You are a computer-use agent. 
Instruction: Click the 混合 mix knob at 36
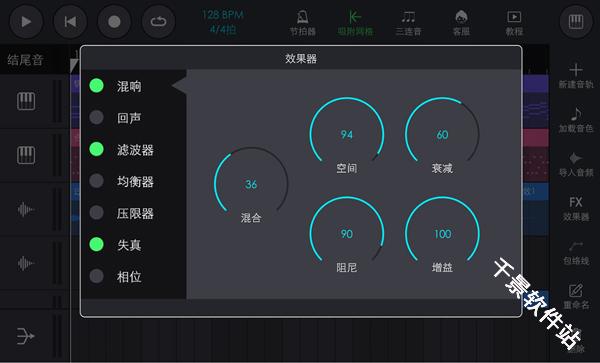(251, 184)
